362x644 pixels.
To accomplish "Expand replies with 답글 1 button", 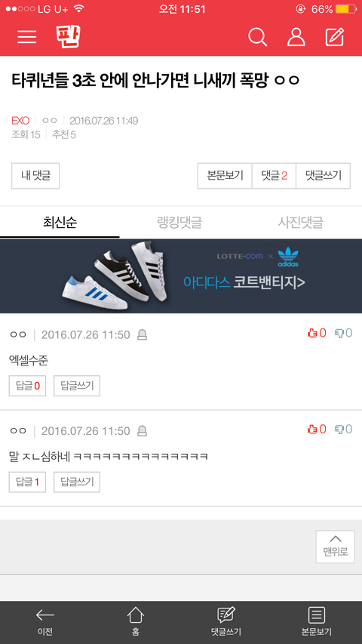I will tap(27, 482).
